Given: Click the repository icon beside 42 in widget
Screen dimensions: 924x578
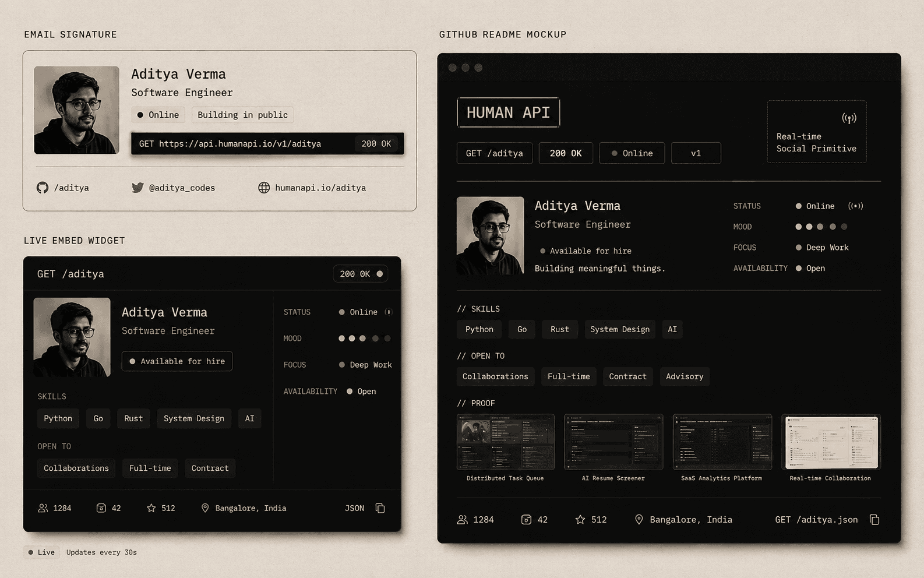Looking at the screenshot, I should [x=101, y=508].
